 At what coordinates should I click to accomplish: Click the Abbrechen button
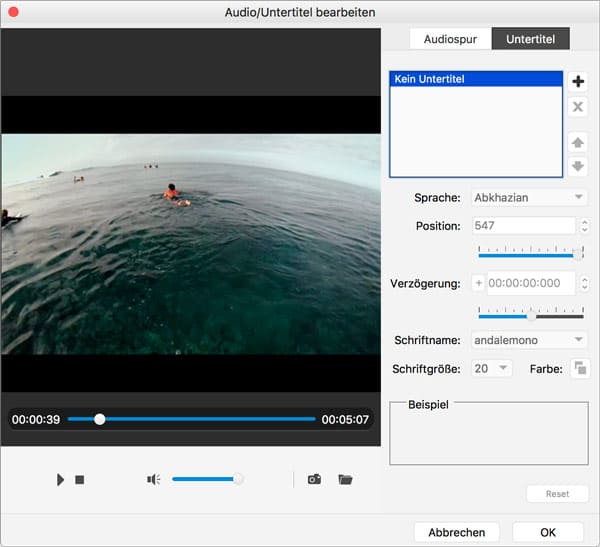pyautogui.click(x=456, y=532)
